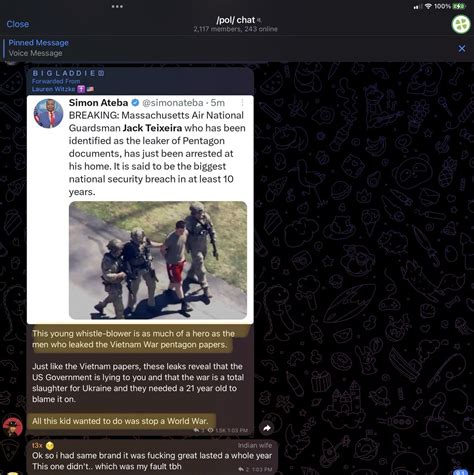Share the forwarded message with the arrow icon

pos(267,428)
